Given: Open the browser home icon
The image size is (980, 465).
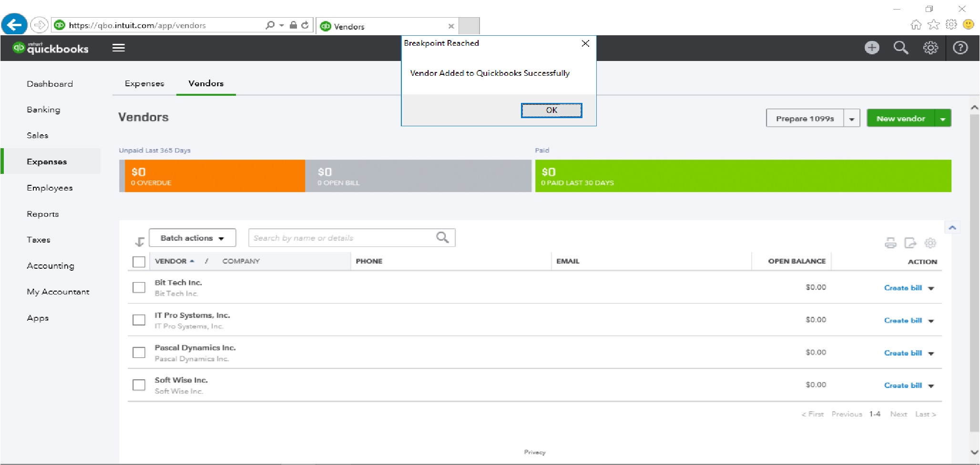Looking at the screenshot, I should tap(916, 25).
